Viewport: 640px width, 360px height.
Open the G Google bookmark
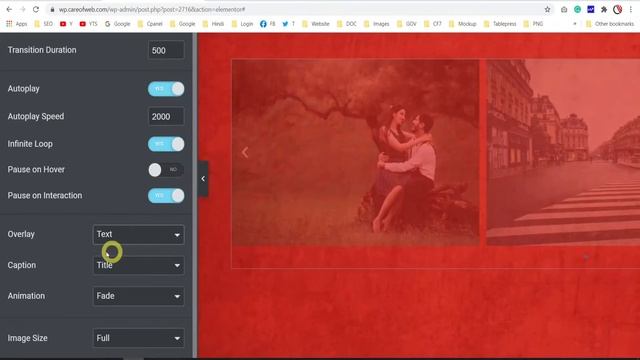click(118, 24)
